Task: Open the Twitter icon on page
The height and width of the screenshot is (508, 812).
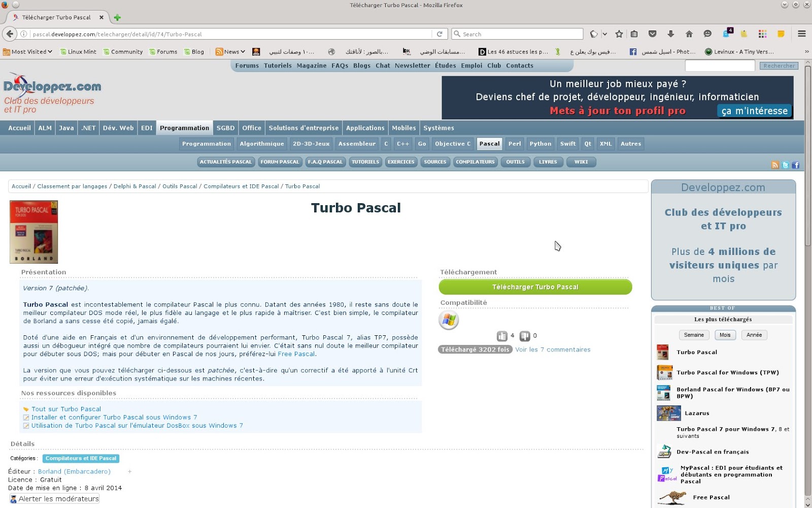Action: [785, 165]
